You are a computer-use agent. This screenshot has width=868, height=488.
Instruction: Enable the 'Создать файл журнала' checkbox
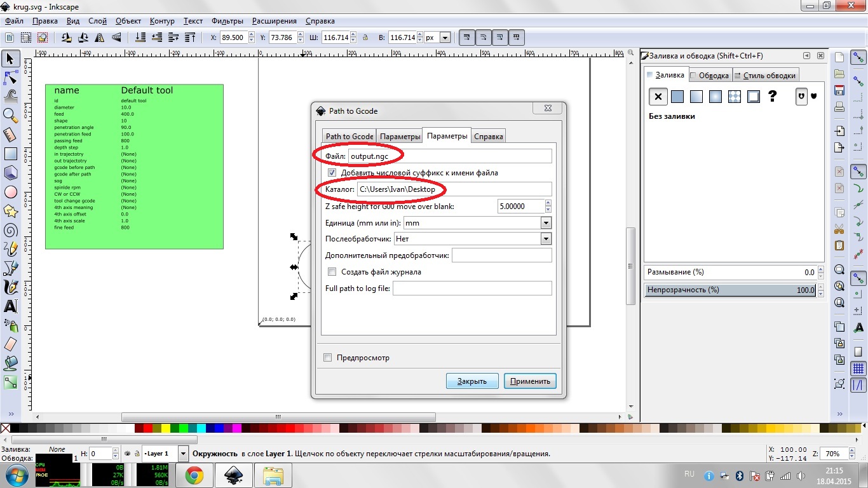(x=332, y=272)
